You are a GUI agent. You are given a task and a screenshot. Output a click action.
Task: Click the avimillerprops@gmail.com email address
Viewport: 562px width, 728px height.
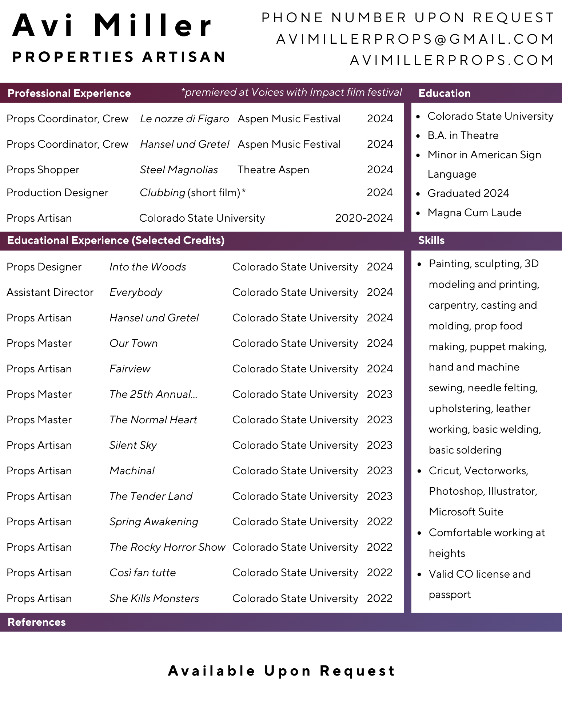(415, 39)
